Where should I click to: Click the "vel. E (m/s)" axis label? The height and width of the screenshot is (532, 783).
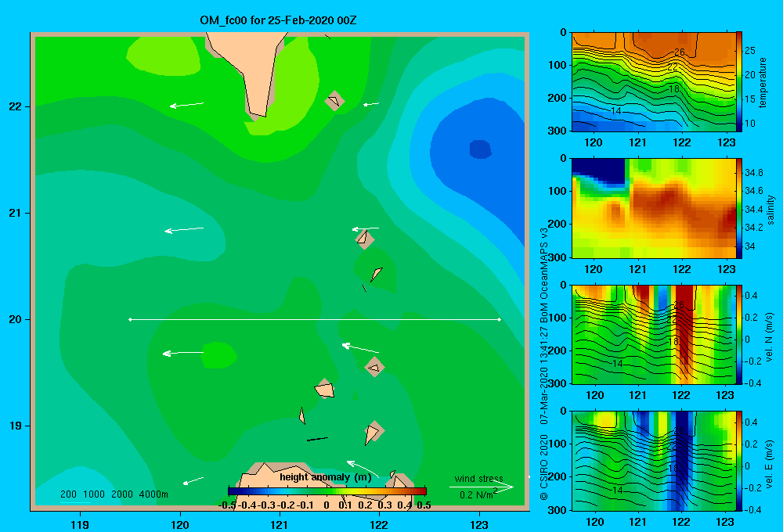(x=770, y=463)
